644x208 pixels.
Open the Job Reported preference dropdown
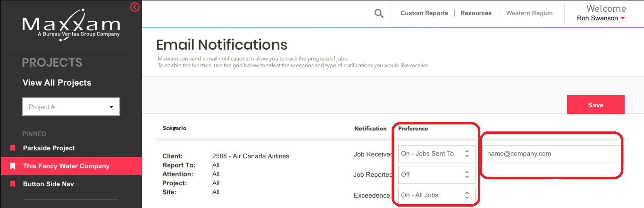[x=436, y=174]
